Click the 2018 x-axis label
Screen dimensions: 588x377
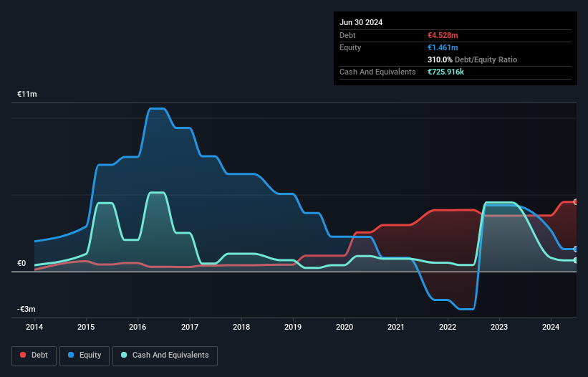click(241, 327)
